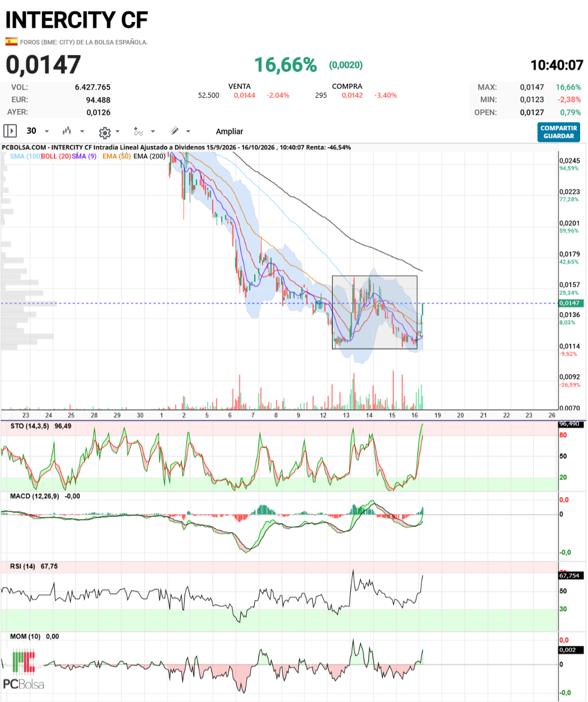
Task: Click the chart header PCBOLSA.COM description text
Action: click(177, 148)
